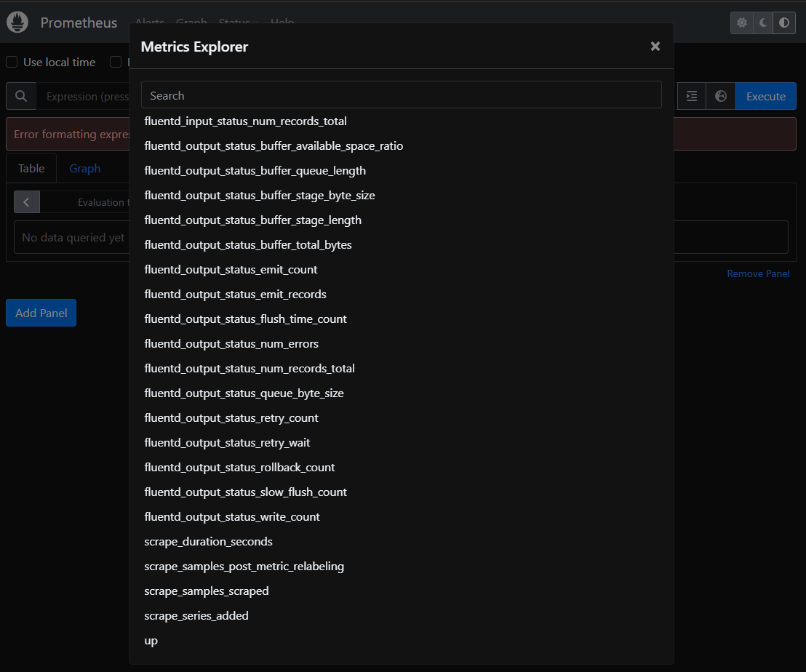
Task: Switch to the Graph tab
Action: 85,169
